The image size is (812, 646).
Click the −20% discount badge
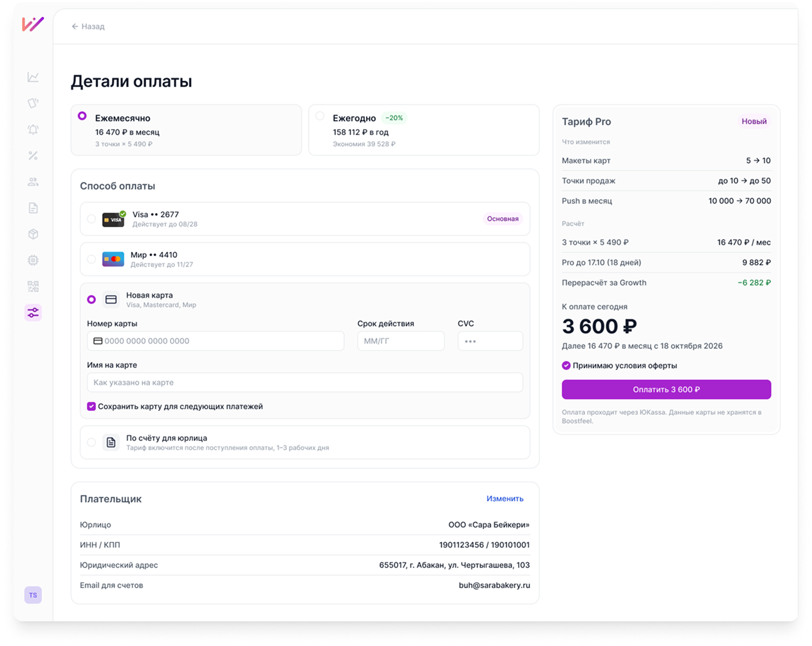click(x=394, y=118)
